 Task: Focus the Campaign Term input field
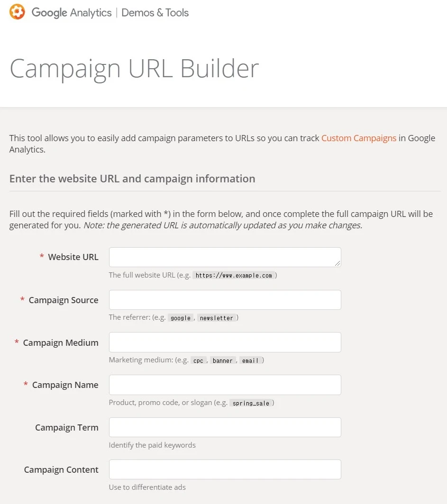225,427
